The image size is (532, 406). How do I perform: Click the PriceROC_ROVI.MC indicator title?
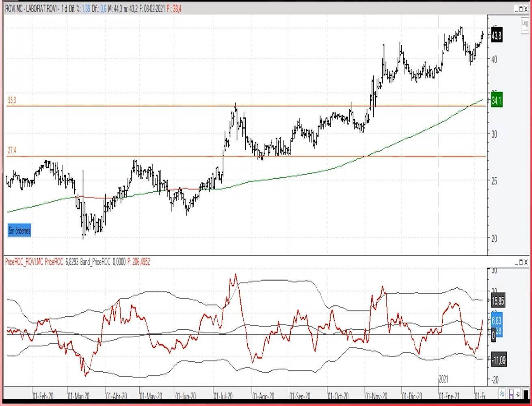(x=24, y=262)
